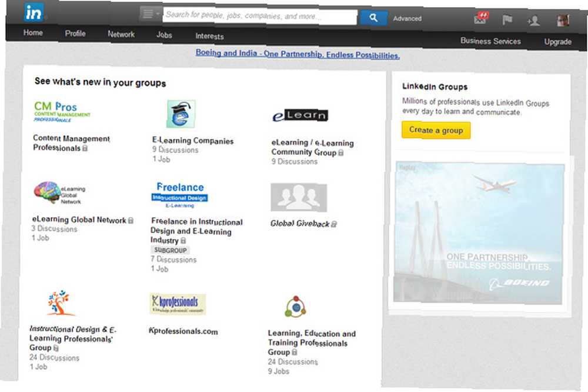Open the profile photo account menu

[563, 21]
